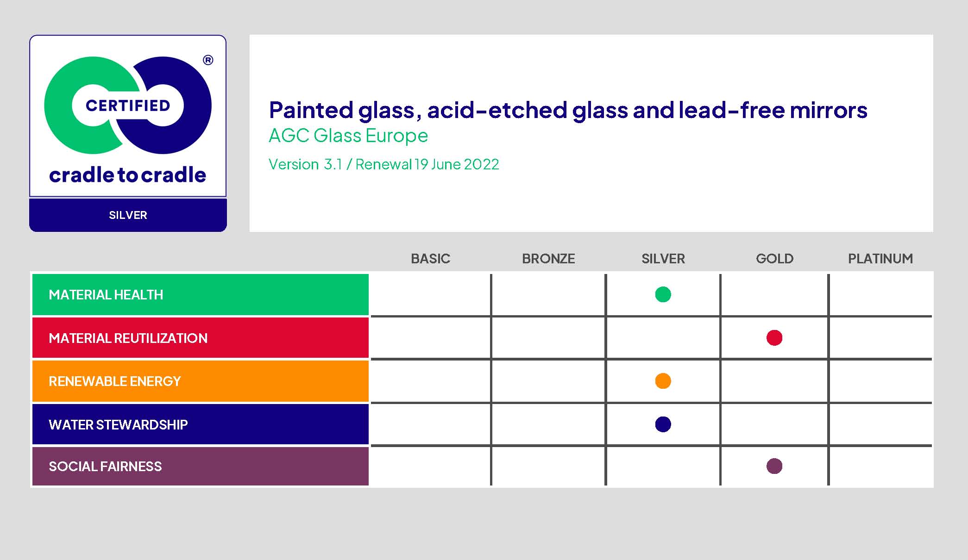
Task: Click the navy Water Stewardship silver dot
Action: [x=663, y=424]
